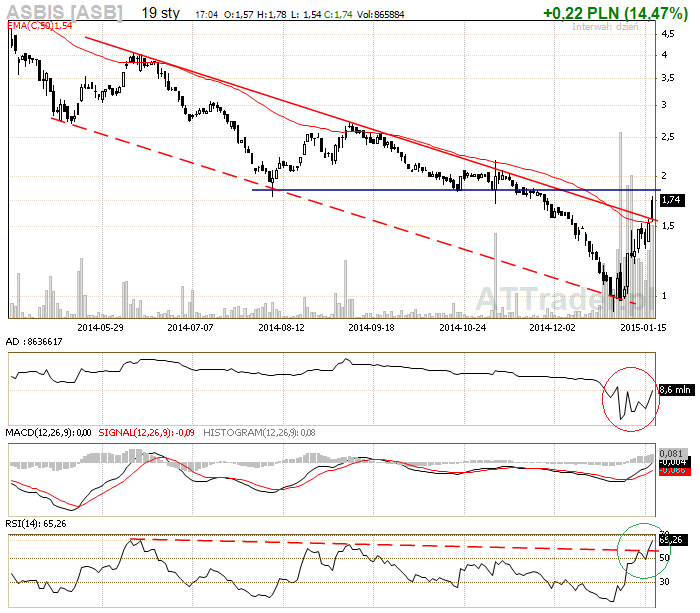
Task: Click the 2014-09-18 date axis label
Action: point(371,327)
